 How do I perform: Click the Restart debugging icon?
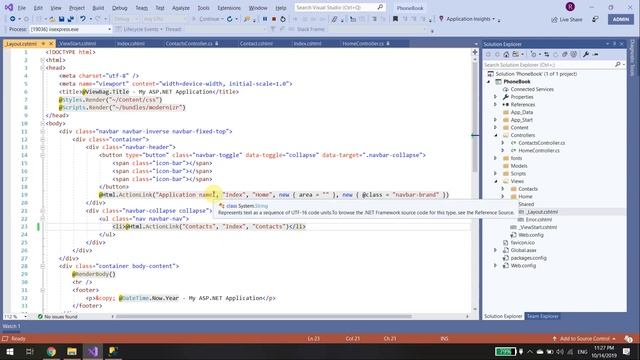coord(283,19)
